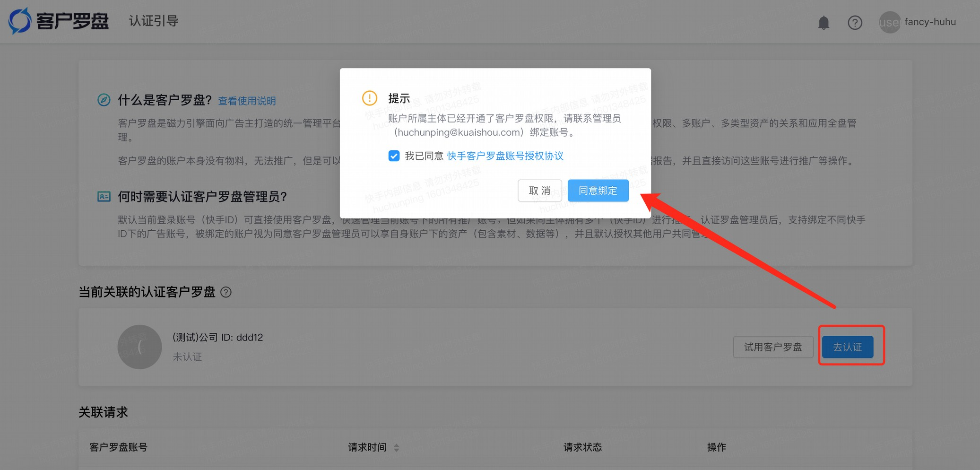The width and height of the screenshot is (980, 470).
Task: Click the help circle beside 当前关联的认证客户罗盘
Action: pos(226,293)
